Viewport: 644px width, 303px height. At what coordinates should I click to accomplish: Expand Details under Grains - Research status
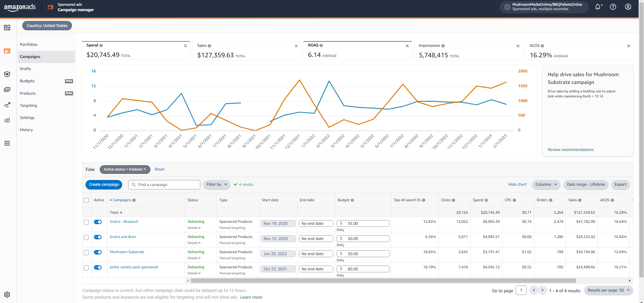(194, 228)
